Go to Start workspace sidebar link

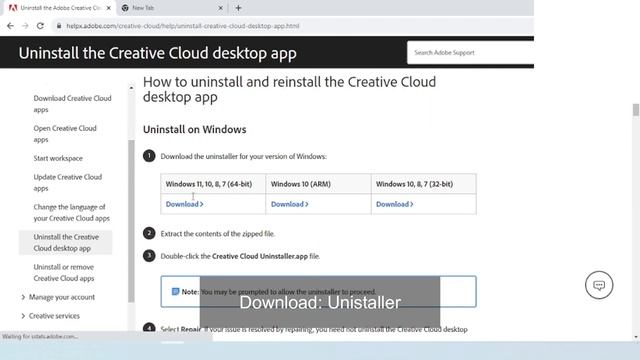tap(58, 158)
